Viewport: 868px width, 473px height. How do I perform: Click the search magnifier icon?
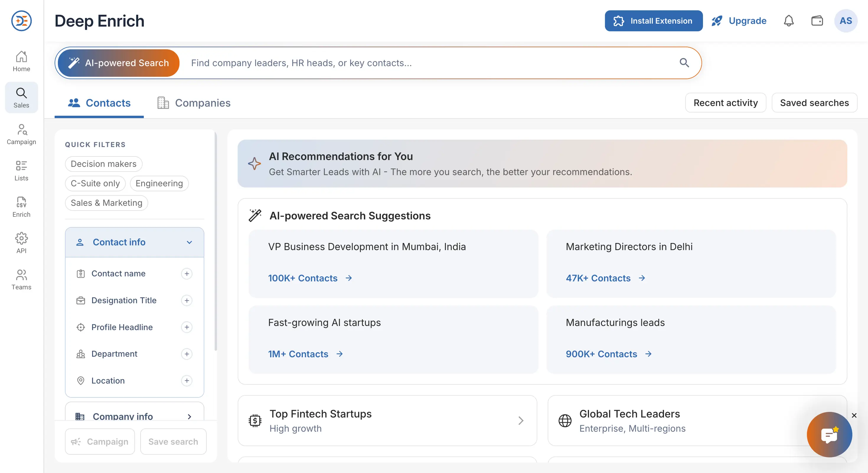(684, 63)
